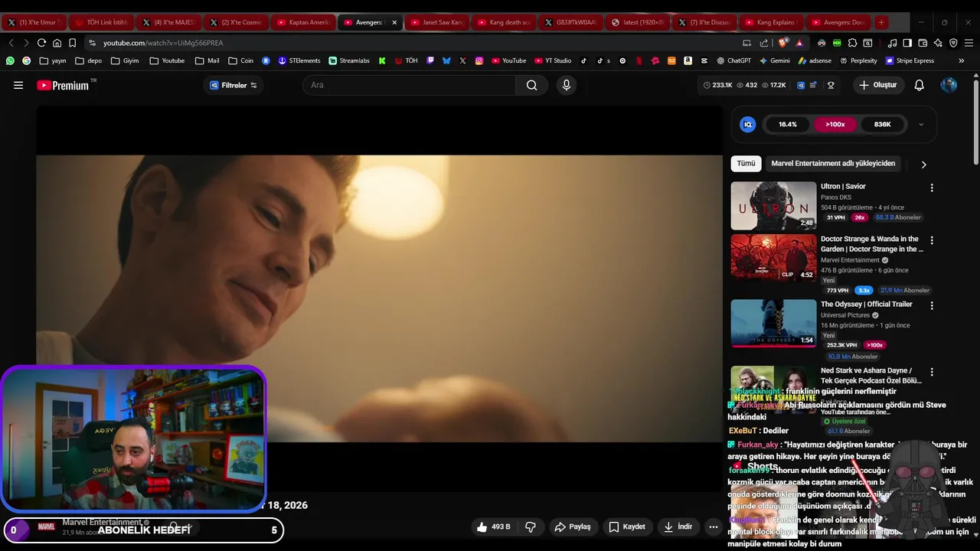Screen dimensions: 980x551
Task: Dislike the video with thumbs-down
Action: click(x=530, y=527)
